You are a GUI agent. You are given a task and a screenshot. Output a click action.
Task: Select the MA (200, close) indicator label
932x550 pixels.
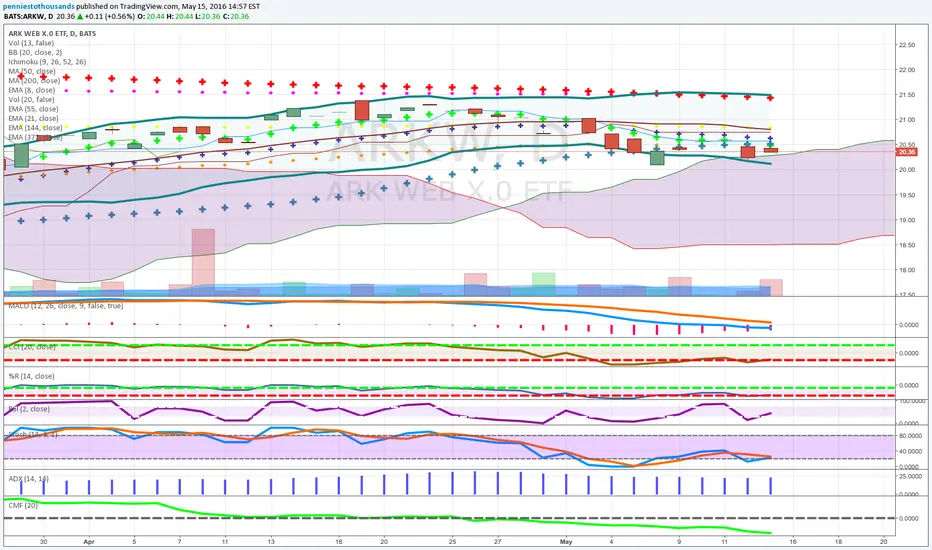click(34, 81)
